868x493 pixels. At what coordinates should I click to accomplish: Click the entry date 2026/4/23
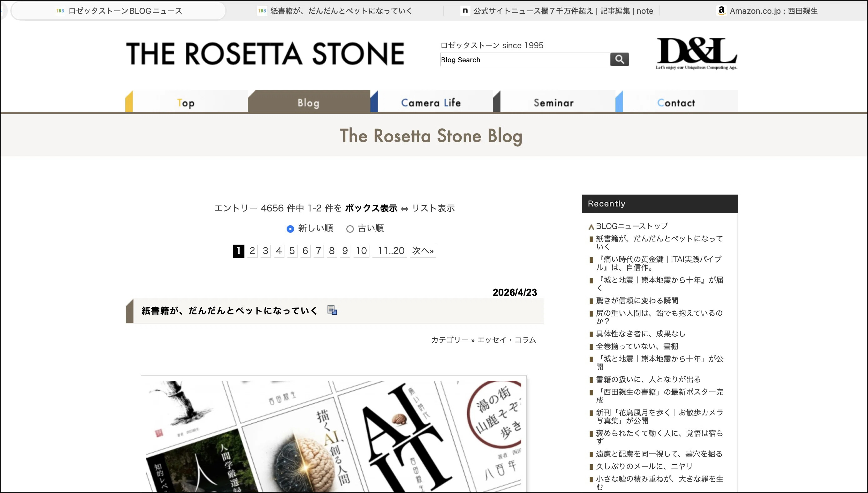(514, 292)
